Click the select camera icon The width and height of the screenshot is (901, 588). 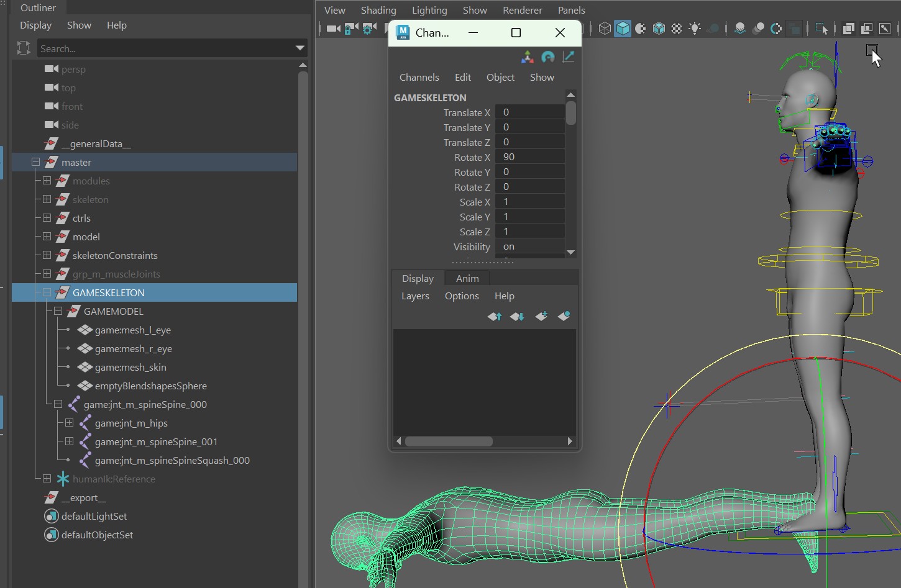point(334,29)
